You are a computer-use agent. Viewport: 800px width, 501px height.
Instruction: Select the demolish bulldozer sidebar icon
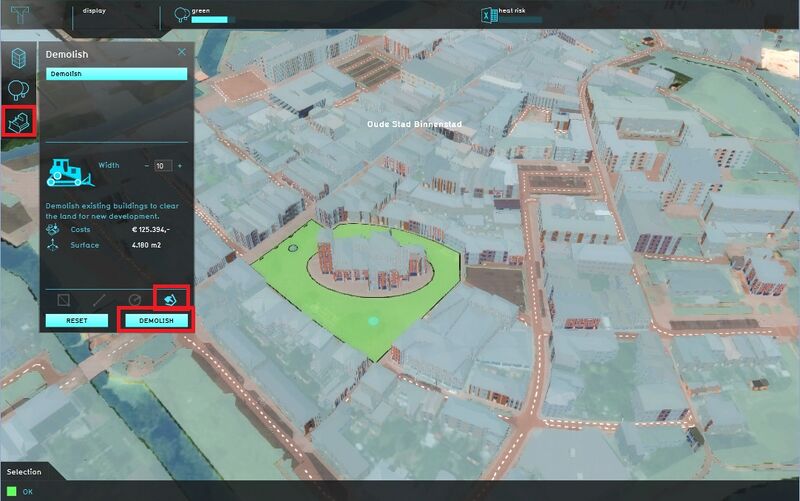click(x=19, y=123)
